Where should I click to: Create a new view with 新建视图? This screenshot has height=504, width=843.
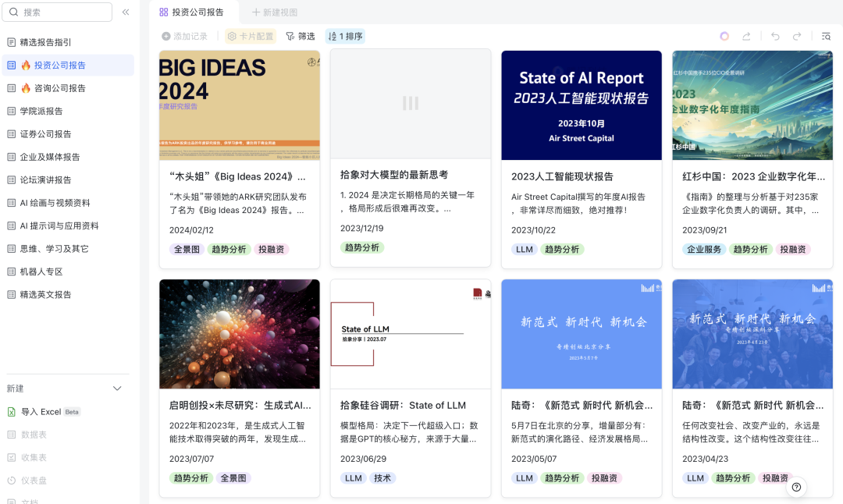tap(274, 12)
